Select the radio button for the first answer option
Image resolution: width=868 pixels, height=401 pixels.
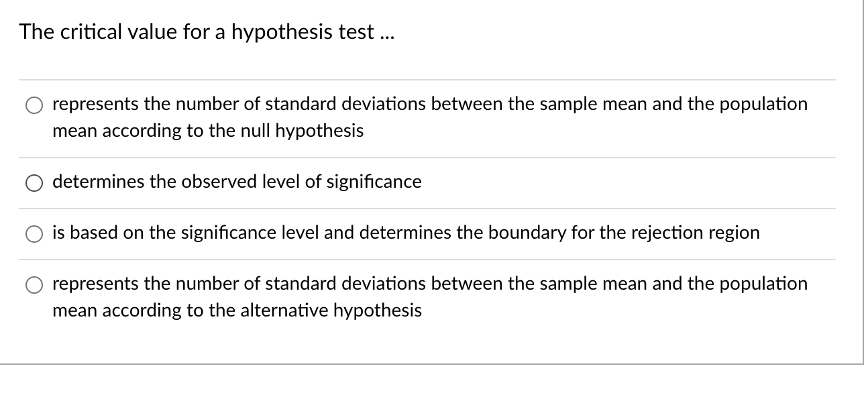coord(34,105)
